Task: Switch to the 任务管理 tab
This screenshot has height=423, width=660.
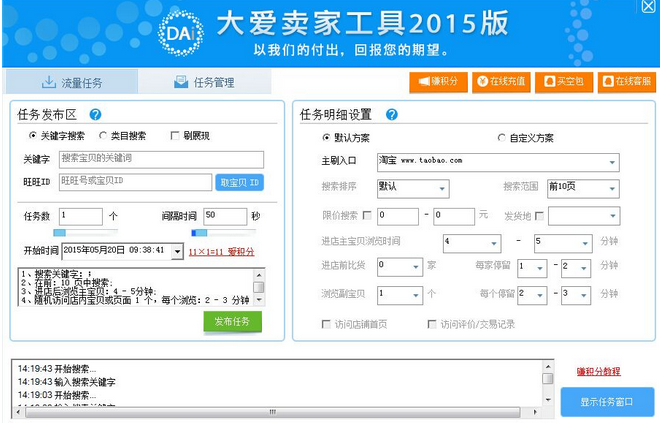Action: pyautogui.click(x=203, y=82)
